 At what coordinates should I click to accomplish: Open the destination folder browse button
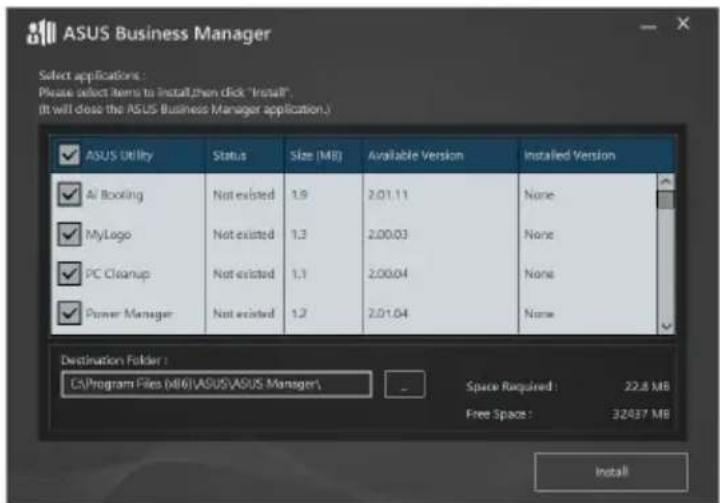(x=405, y=384)
